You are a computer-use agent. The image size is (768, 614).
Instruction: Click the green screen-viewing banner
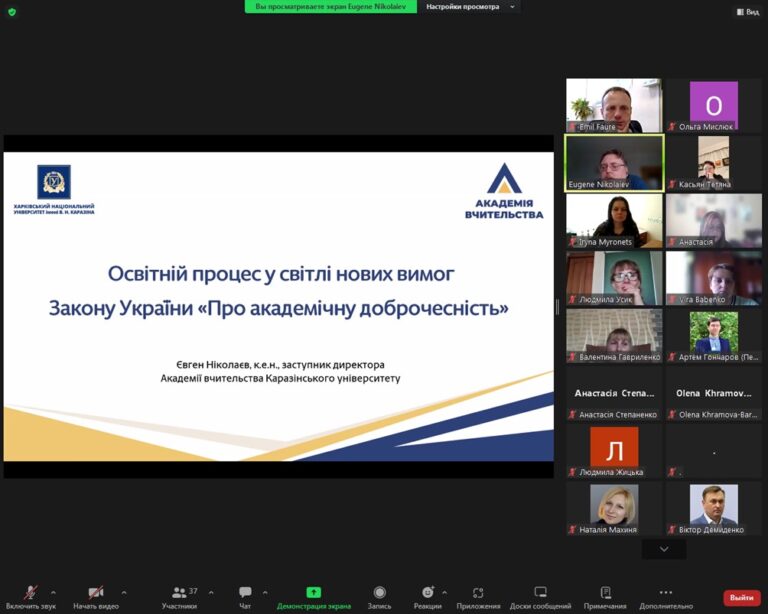click(331, 7)
